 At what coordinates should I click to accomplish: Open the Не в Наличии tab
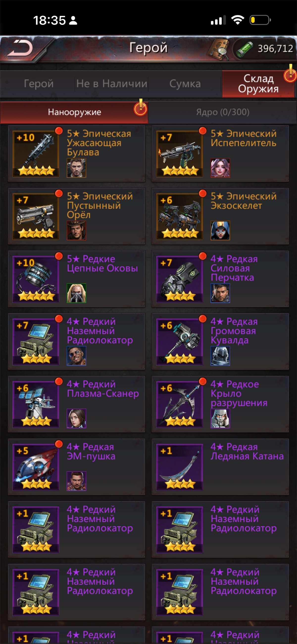coord(112,83)
